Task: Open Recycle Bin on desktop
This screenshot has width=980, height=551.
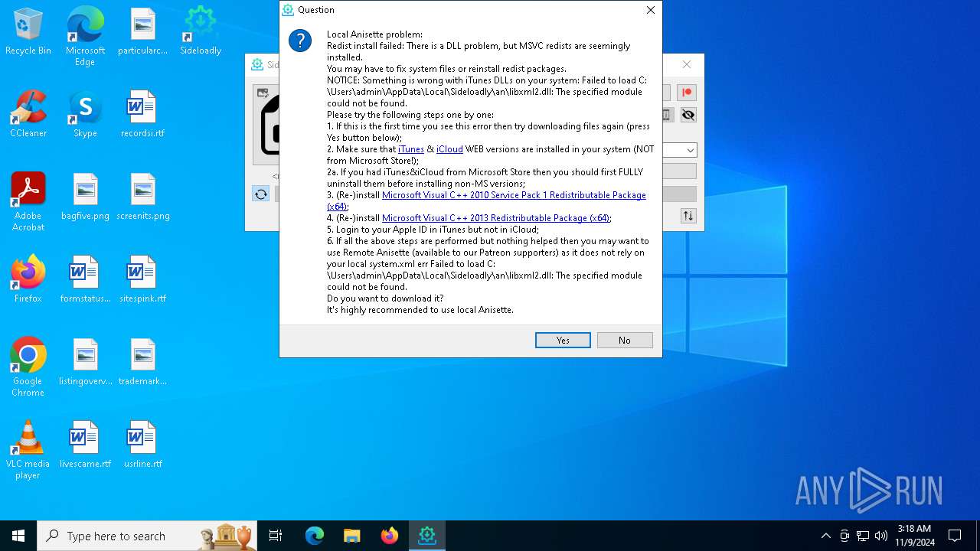Action: pos(28,31)
